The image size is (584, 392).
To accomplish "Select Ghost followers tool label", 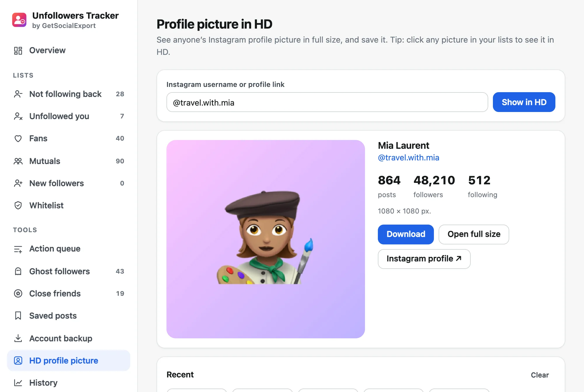I will pyautogui.click(x=60, y=271).
